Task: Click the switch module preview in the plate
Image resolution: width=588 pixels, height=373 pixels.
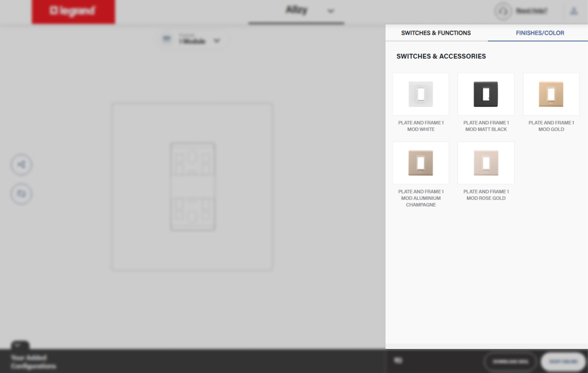Action: 193,186
